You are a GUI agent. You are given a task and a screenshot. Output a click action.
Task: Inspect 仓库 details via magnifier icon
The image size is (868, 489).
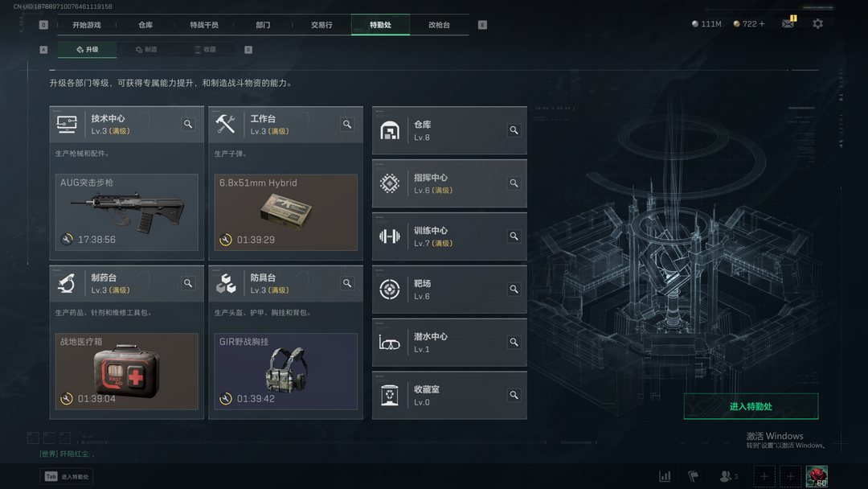[x=514, y=130]
